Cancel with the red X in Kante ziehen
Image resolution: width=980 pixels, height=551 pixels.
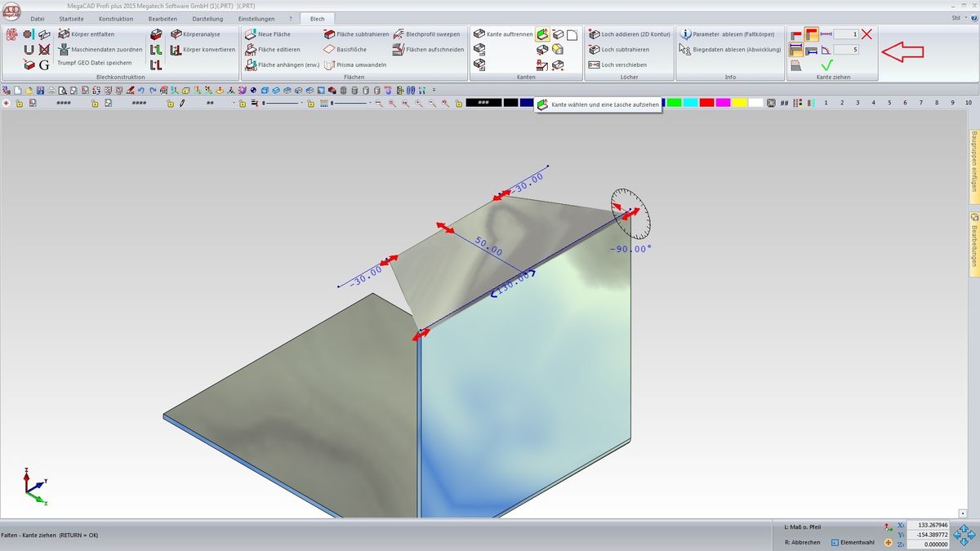pyautogui.click(x=866, y=34)
